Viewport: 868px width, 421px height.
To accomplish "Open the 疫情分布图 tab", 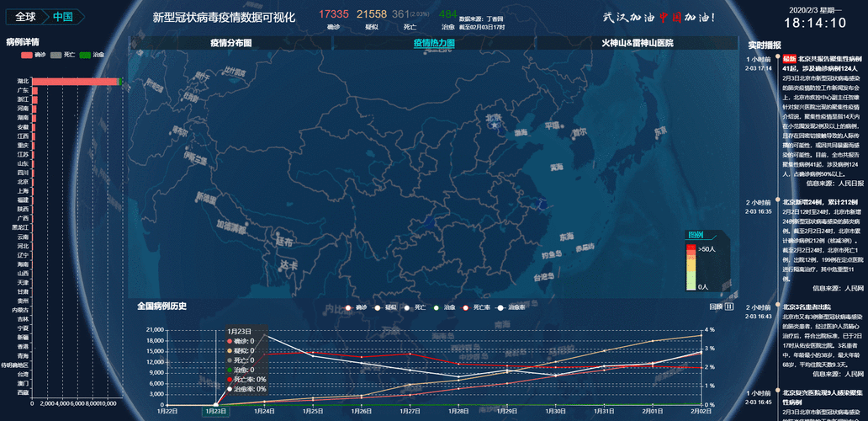I will coord(230,42).
